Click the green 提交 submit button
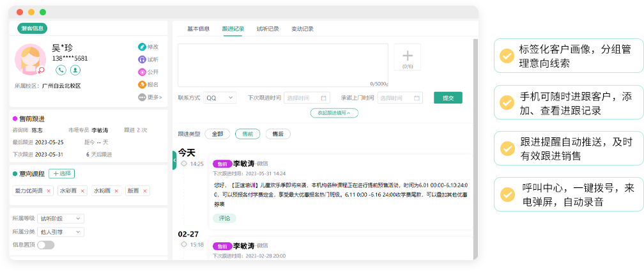 pyautogui.click(x=448, y=98)
